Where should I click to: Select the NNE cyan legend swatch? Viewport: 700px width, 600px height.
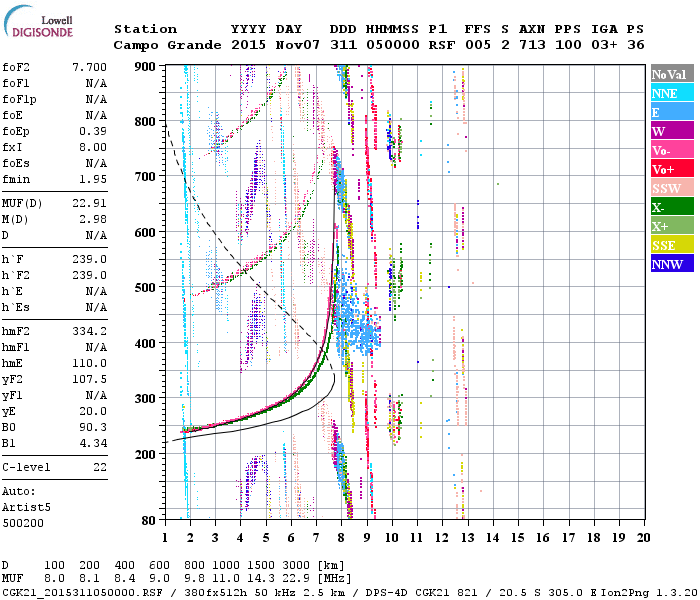pos(672,93)
